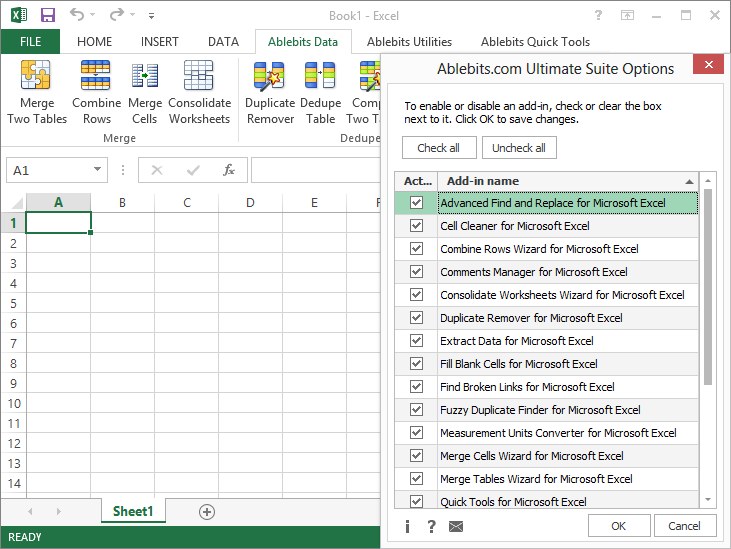
Task: Open the Ablebits Utilities tab
Action: coord(409,41)
